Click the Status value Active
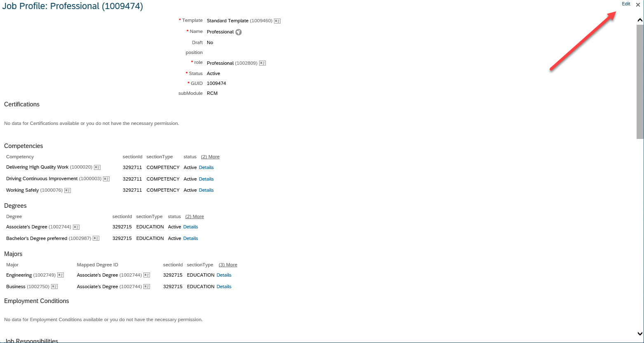This screenshot has width=644, height=343. pos(213,73)
